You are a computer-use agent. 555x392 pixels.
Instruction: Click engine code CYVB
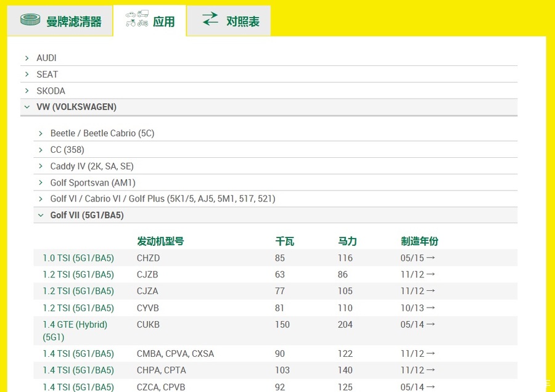coord(148,308)
